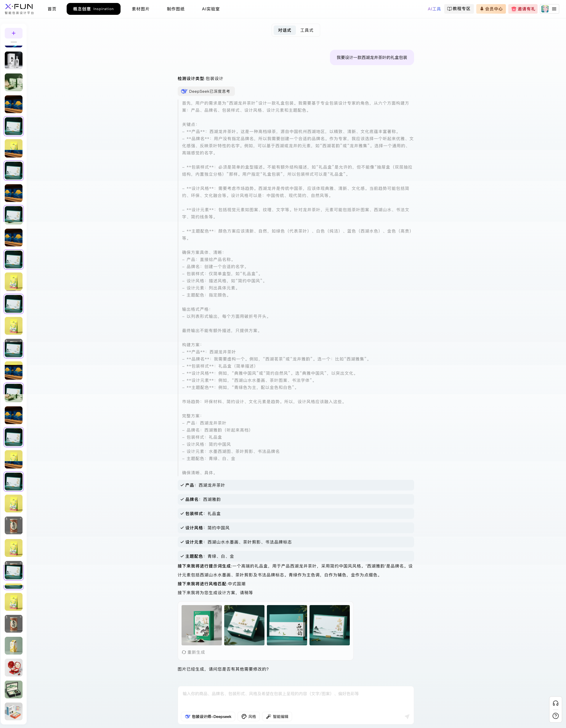Collapse the DeepSeek已深度思考 reasoning section
This screenshot has height=728, width=566.
click(x=206, y=91)
